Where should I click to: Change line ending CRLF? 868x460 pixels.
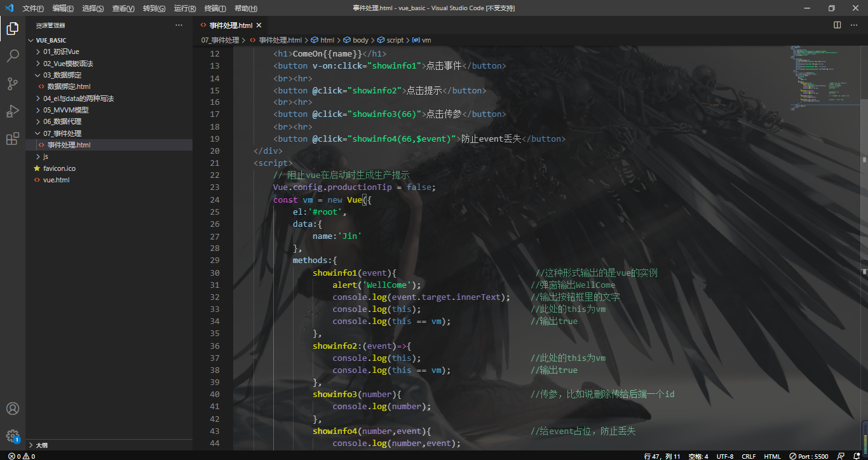749,456
